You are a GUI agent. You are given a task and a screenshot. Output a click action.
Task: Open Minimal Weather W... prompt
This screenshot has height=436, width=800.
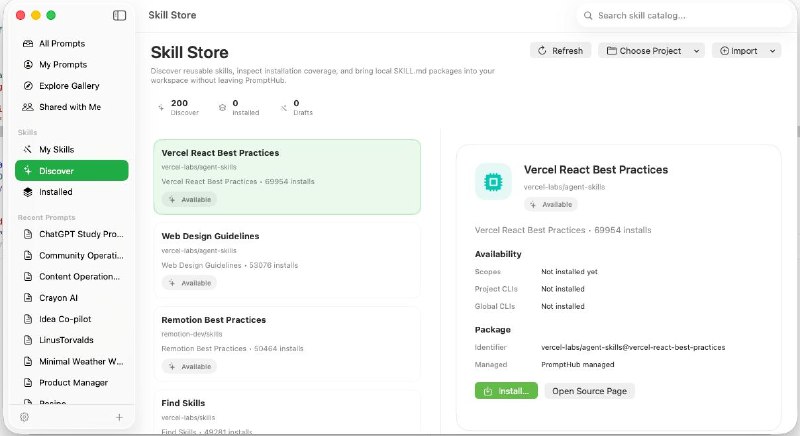[x=71, y=362]
